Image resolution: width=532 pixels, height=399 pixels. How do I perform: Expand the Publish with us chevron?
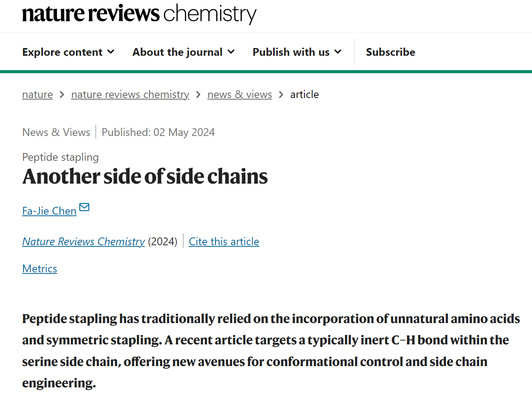(338, 52)
